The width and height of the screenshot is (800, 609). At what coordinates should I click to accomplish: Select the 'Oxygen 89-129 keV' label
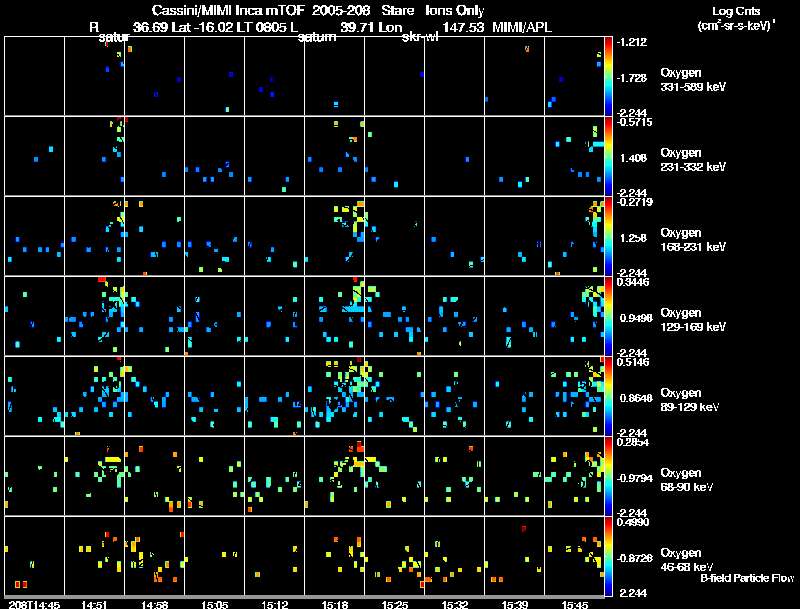pyautogui.click(x=690, y=400)
